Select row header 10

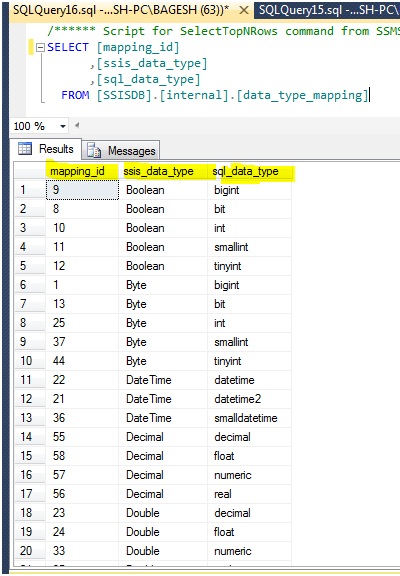pyautogui.click(x=30, y=361)
